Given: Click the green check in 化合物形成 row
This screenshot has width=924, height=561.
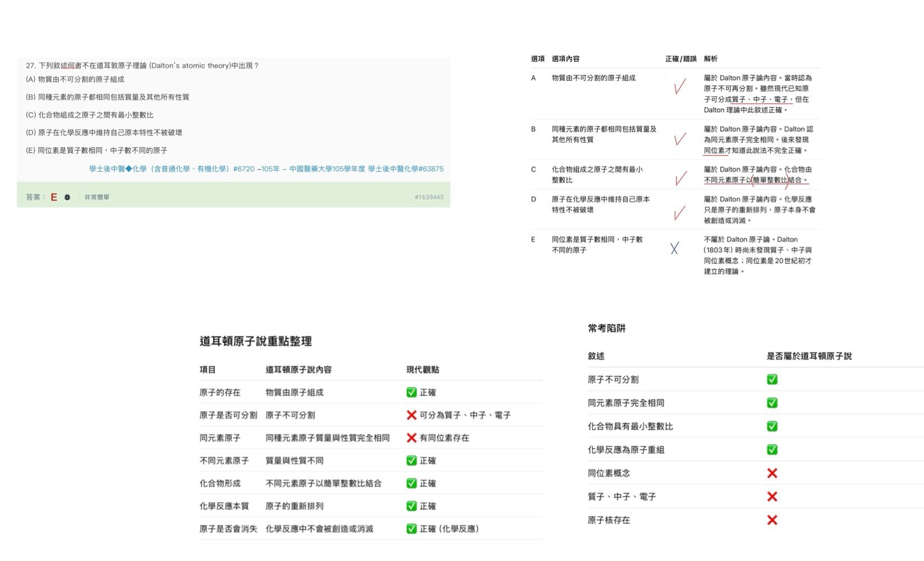Looking at the screenshot, I should point(411,484).
